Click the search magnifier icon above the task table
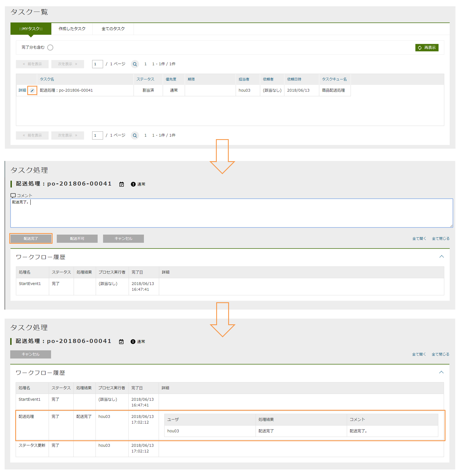The width and height of the screenshot is (458, 476). [135, 64]
